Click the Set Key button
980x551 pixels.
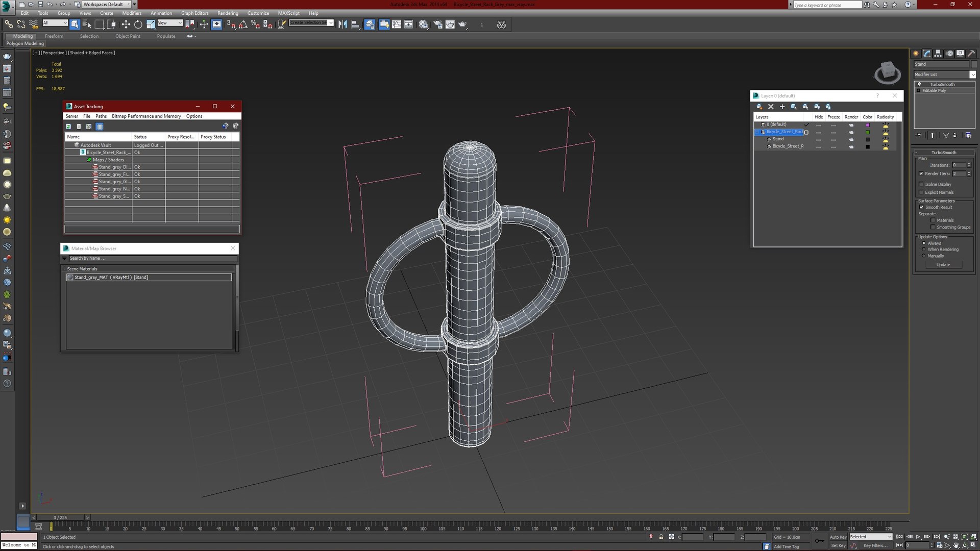pyautogui.click(x=838, y=546)
